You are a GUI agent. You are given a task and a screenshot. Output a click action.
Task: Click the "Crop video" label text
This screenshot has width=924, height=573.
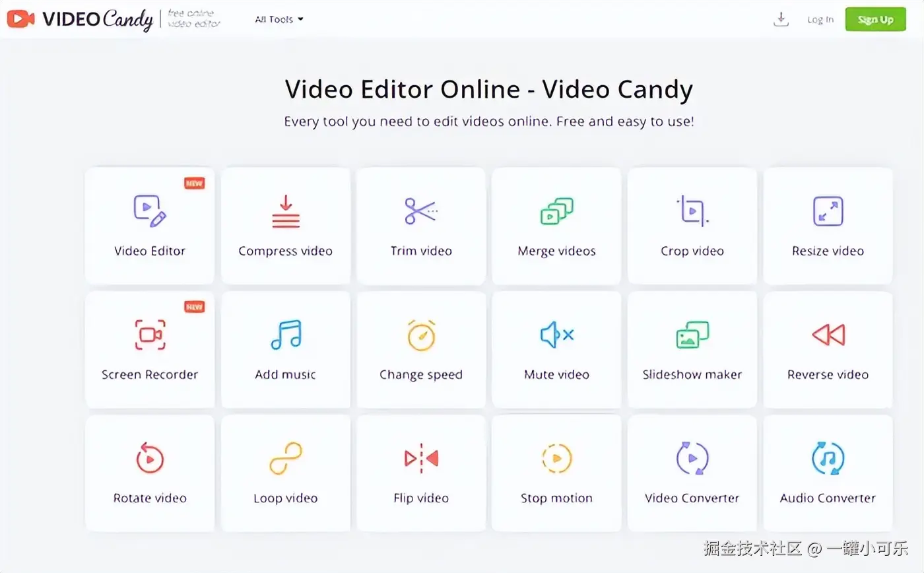point(692,251)
